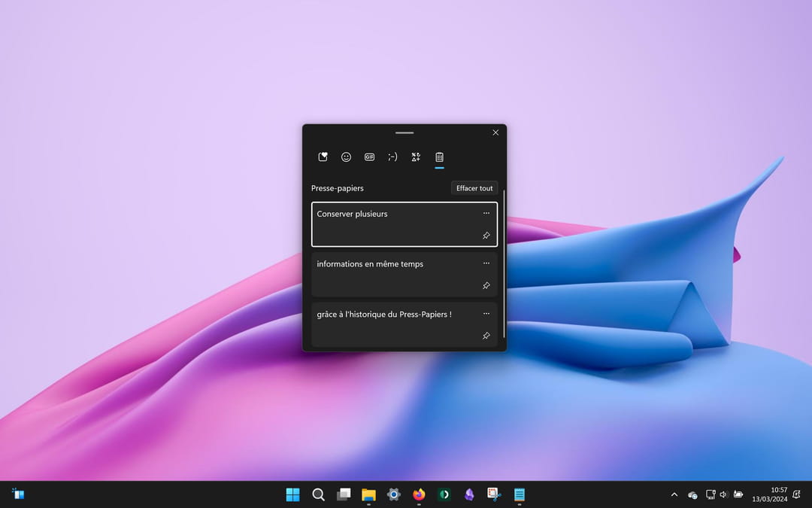Screen dimensions: 812x508
Task: Launch the Snipping Tool from the taskbar
Action: [x=494, y=494]
